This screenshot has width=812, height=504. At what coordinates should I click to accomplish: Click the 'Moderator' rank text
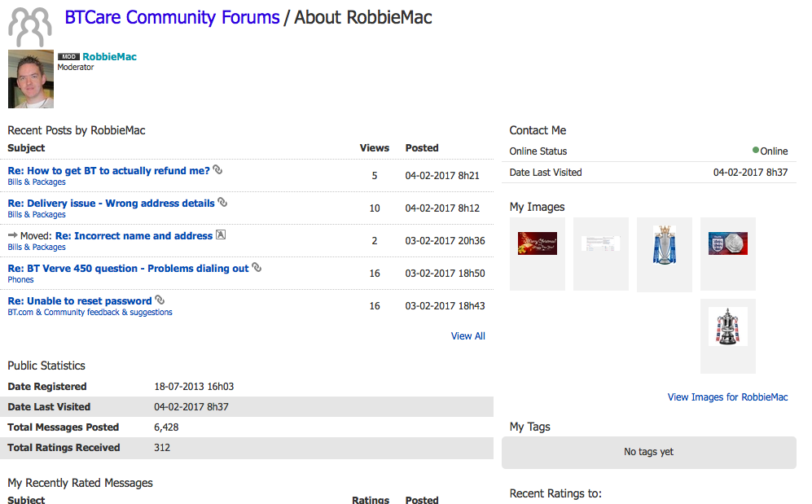(76, 68)
